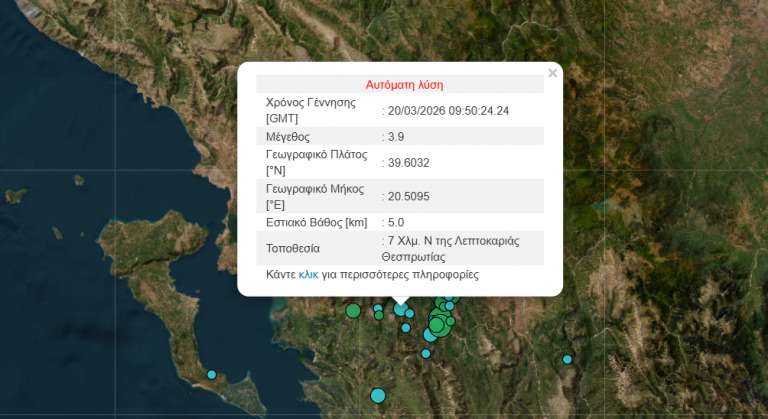Viewport: 768px width, 419px height.
Task: Select the lowest cyan marker beneath the green cluster
Action: pyautogui.click(x=426, y=353)
